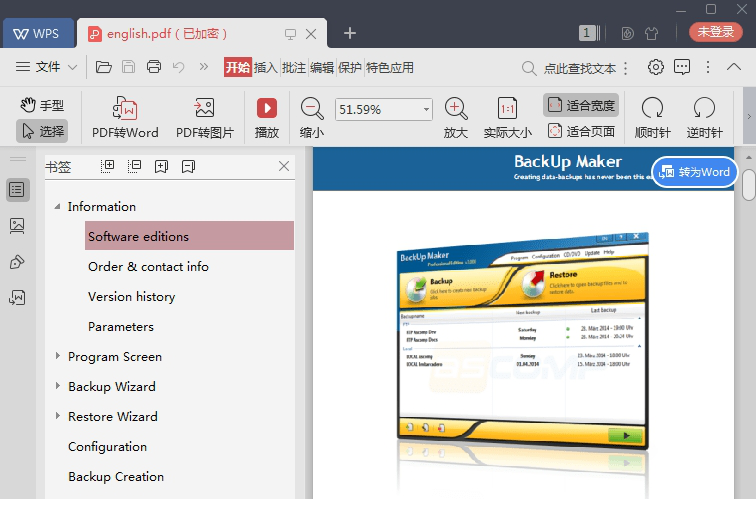Open the settings gear icon

656,67
